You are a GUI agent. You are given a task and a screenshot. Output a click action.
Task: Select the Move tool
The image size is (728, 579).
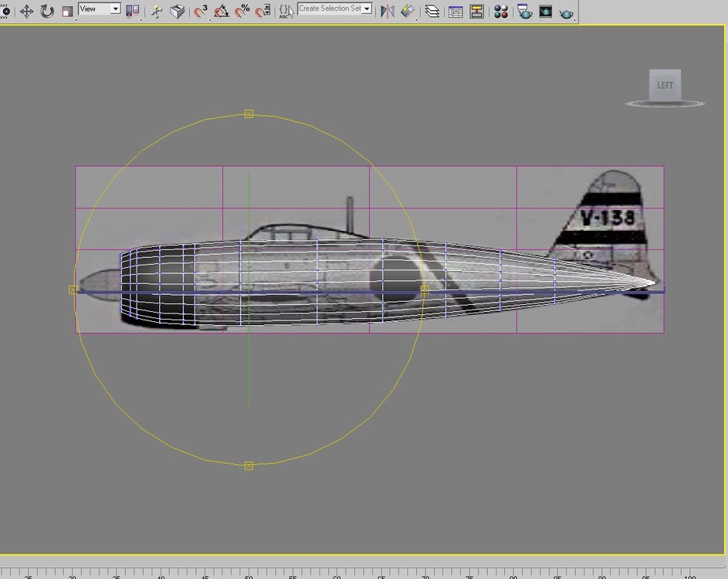[26, 11]
